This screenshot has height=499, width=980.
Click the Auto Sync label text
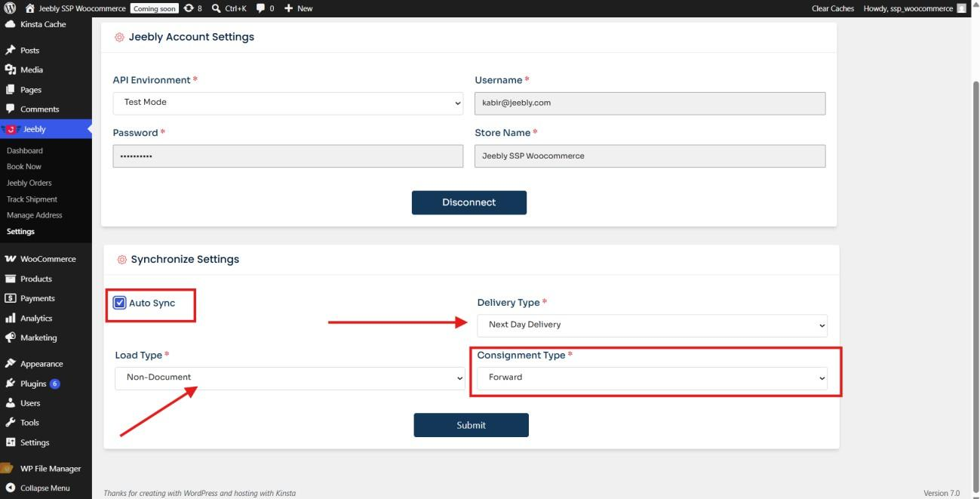[152, 303]
